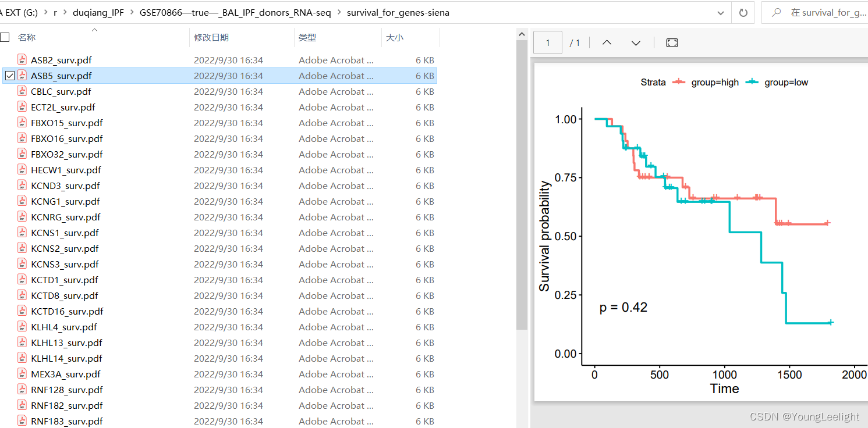Go to previous page in PDF preview

tap(607, 42)
